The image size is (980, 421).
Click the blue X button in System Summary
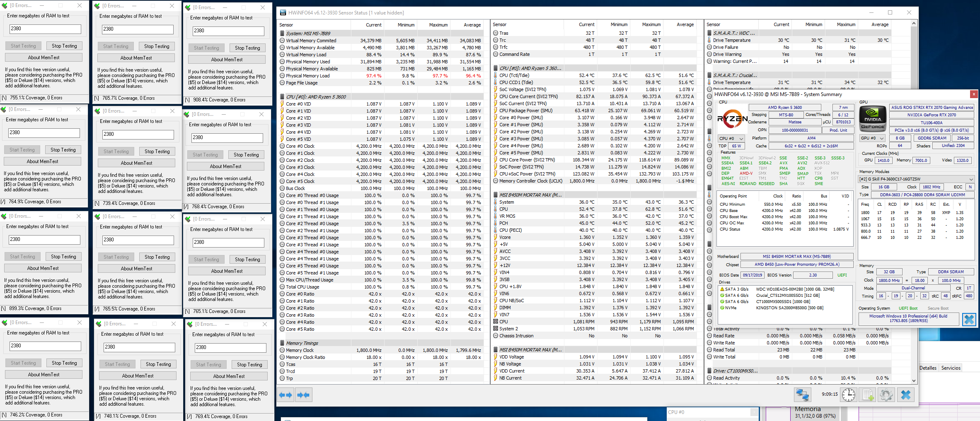(x=969, y=320)
